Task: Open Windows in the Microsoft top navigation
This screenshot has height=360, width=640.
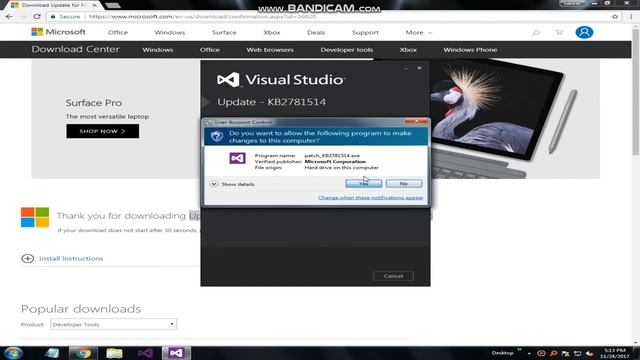Action: (x=169, y=32)
